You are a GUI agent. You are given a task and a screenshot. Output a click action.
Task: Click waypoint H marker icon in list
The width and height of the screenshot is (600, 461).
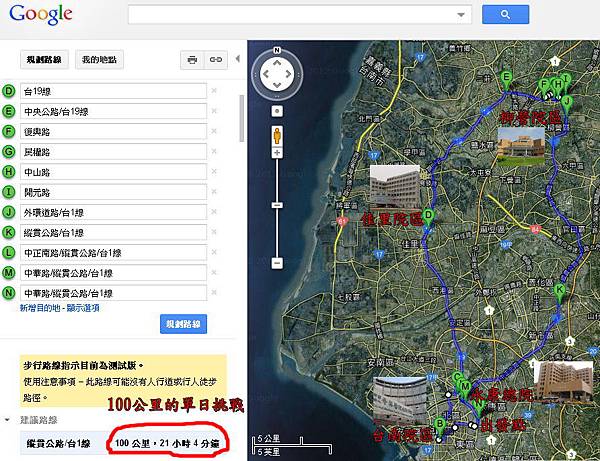(x=8, y=172)
